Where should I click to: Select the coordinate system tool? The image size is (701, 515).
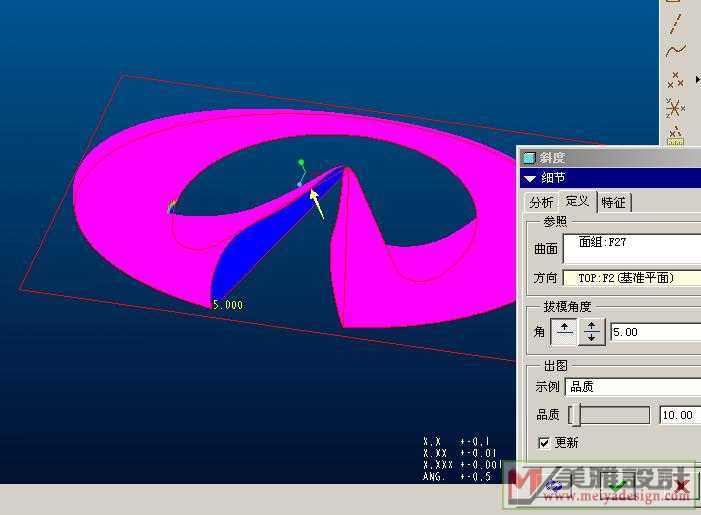(675, 108)
